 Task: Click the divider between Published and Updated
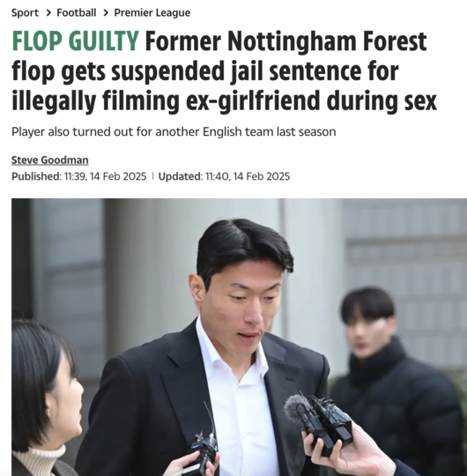point(152,176)
